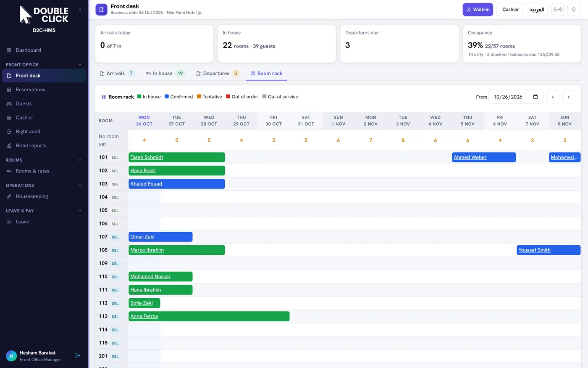Collapse the sidebar with the chevron
Viewport: 588px width, 368px height.
(x=80, y=9)
